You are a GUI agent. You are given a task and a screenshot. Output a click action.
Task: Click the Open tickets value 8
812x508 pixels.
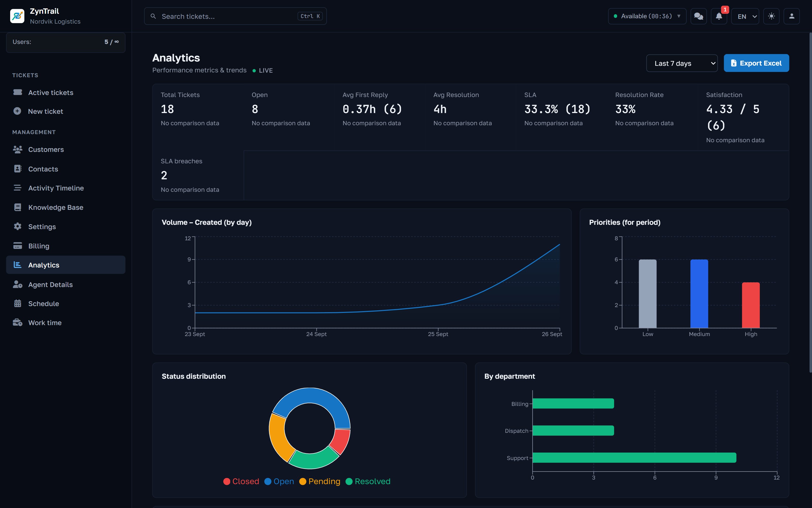coord(255,109)
